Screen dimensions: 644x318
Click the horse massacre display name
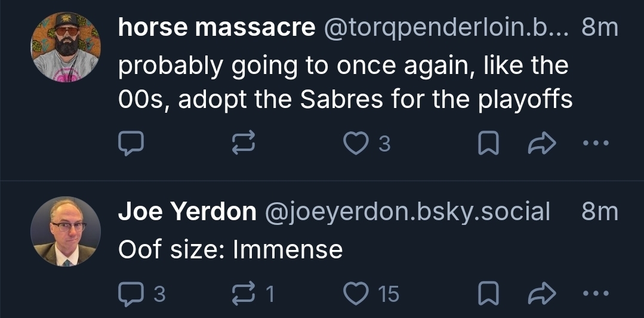coord(217,27)
